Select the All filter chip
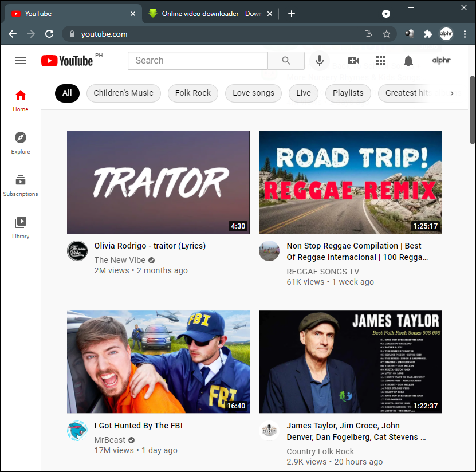 [x=67, y=93]
